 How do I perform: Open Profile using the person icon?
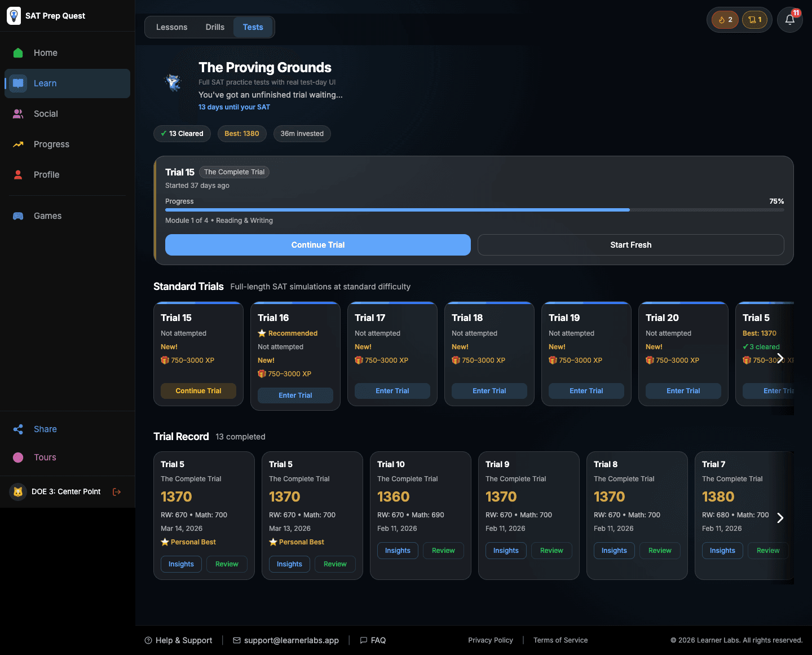coord(17,174)
